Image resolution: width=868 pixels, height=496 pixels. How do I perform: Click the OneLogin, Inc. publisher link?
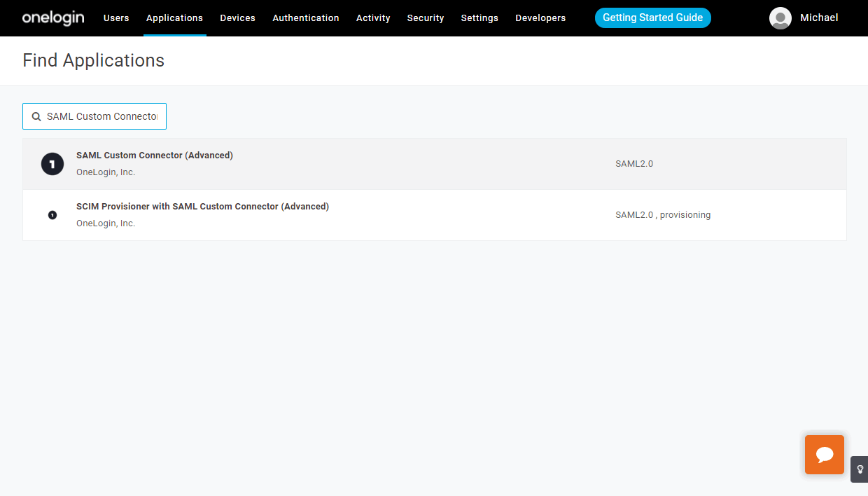pyautogui.click(x=105, y=172)
